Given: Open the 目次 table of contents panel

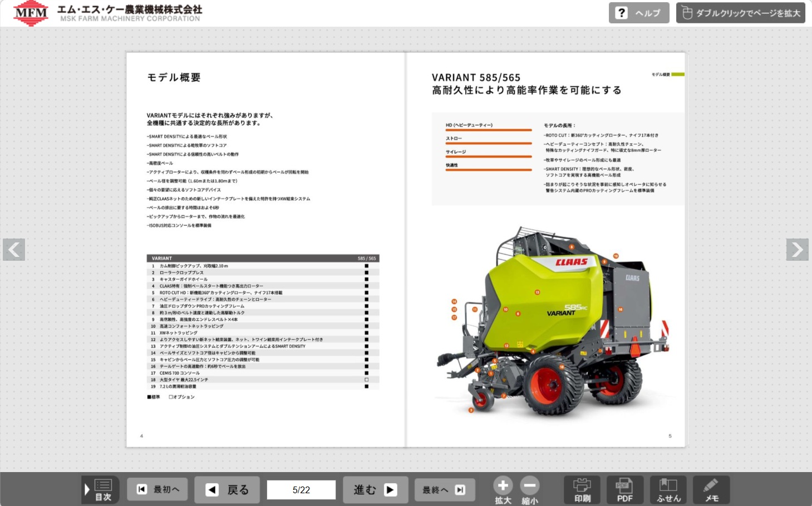Looking at the screenshot, I should click(100, 490).
